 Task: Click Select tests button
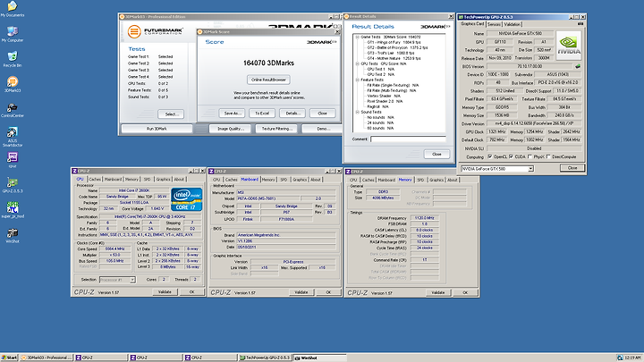pyautogui.click(x=171, y=114)
